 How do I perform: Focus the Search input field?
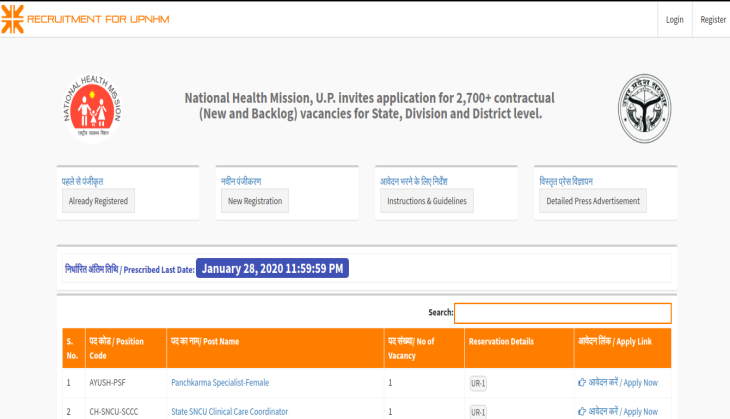coord(563,313)
